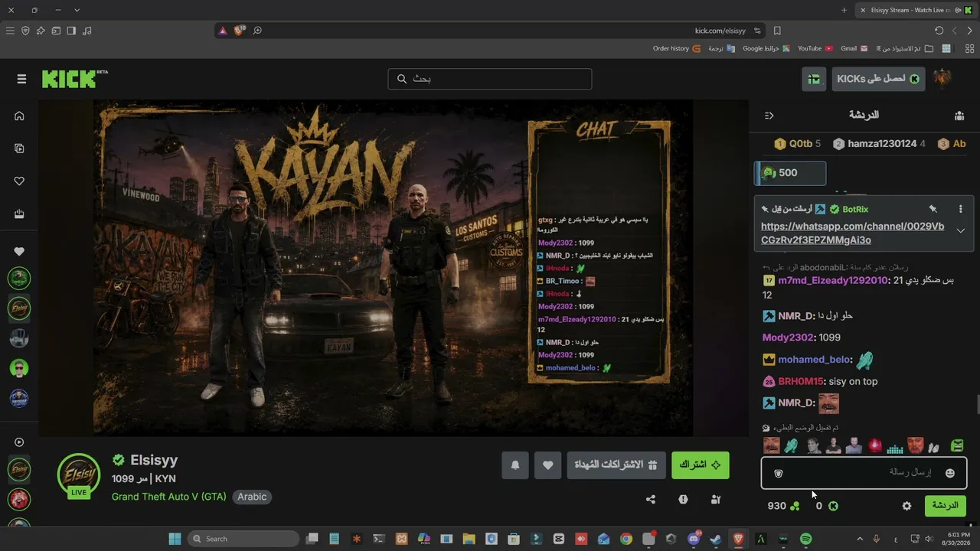Open the Following heart icon in the sidebar
The image size is (980, 551).
pyautogui.click(x=19, y=181)
